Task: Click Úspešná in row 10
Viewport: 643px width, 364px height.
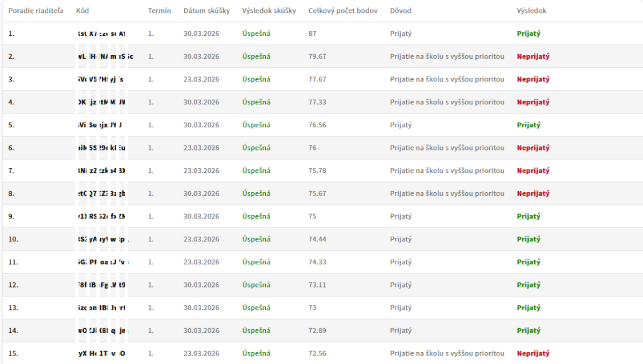Action: coord(256,239)
